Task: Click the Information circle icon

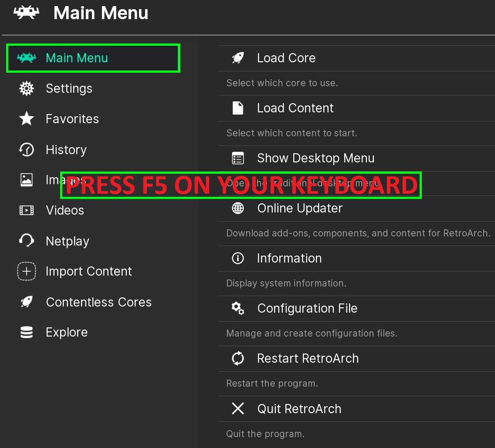Action: coord(238,258)
